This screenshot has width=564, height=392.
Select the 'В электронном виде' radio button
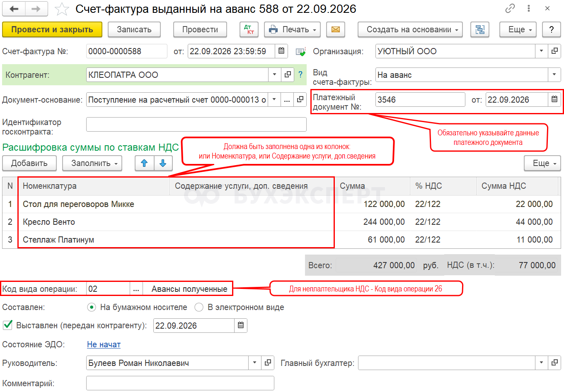point(199,307)
